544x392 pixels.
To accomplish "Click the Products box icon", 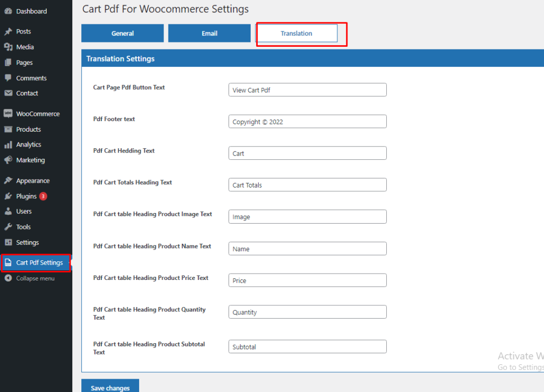I will coord(8,130).
